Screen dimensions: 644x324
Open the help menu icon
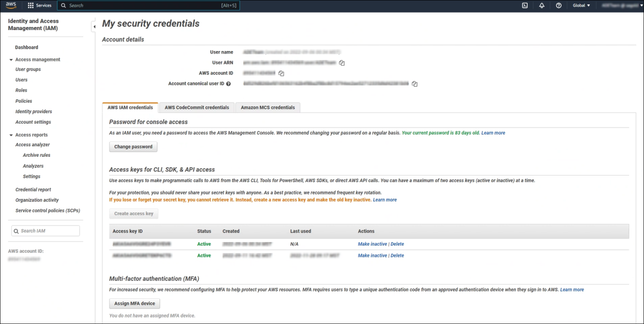pyautogui.click(x=558, y=5)
